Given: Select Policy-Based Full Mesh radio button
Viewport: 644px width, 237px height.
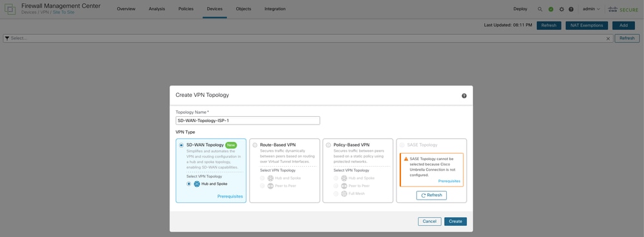Looking at the screenshot, I should (x=336, y=194).
